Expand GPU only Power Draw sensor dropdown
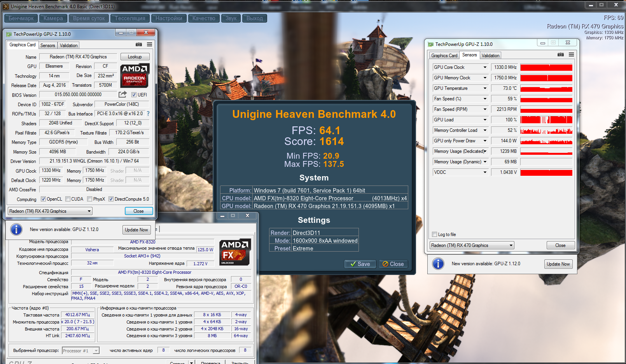This screenshot has width=626, height=364. click(485, 141)
